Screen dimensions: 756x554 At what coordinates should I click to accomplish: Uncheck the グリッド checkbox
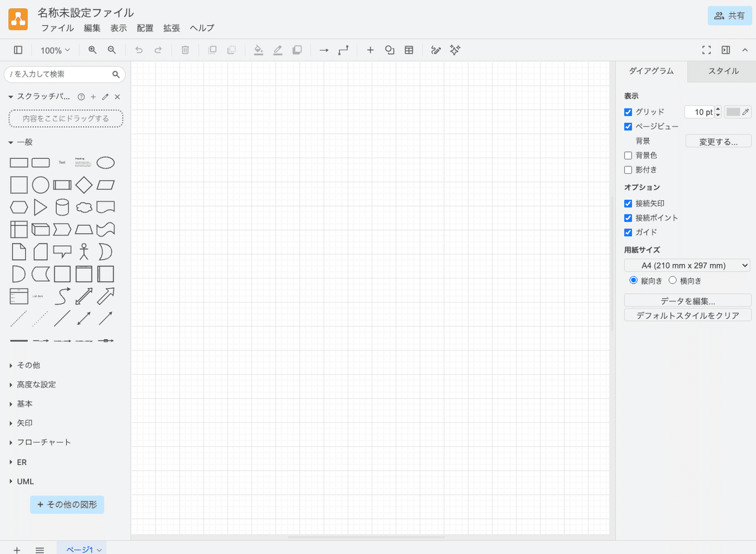tap(628, 112)
